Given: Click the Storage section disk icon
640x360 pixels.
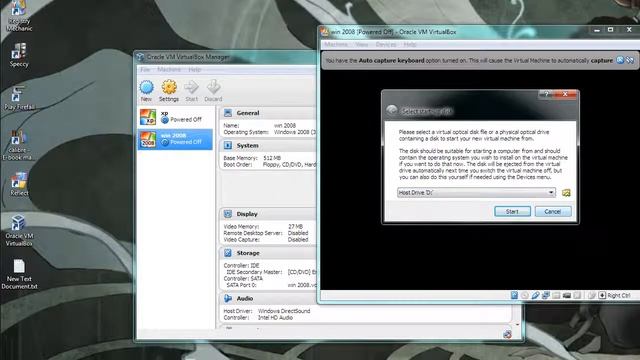Looking at the screenshot, I should click(228, 253).
